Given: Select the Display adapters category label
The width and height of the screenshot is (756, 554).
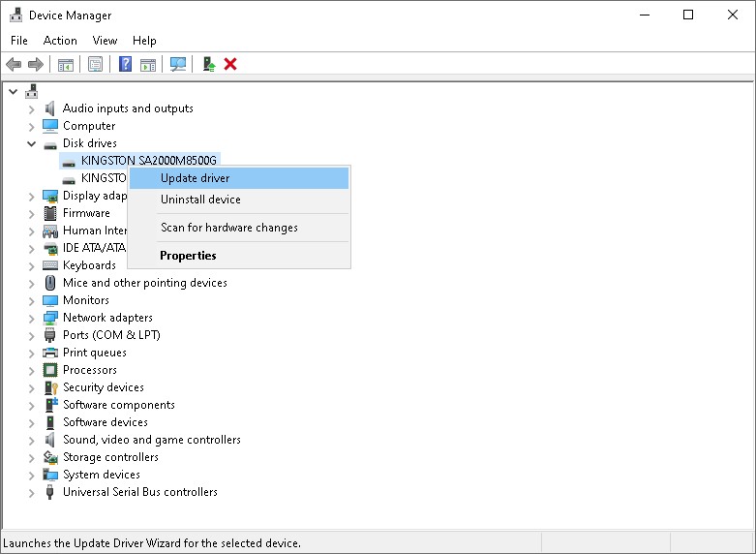Looking at the screenshot, I should pos(95,196).
